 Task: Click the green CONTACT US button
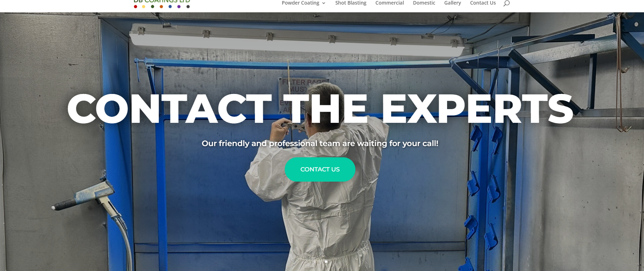[x=320, y=169]
